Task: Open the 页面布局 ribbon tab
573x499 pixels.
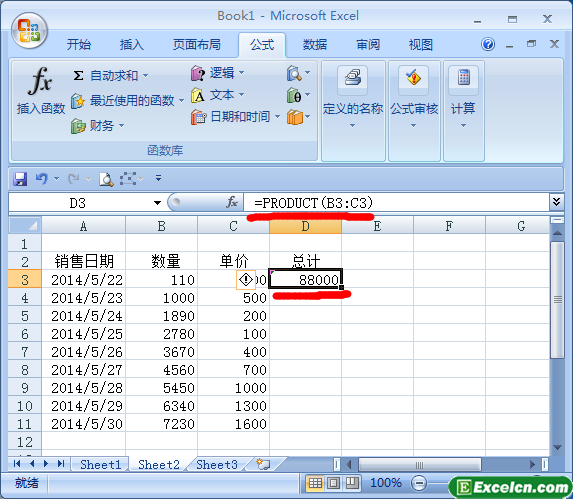Action: (x=197, y=45)
